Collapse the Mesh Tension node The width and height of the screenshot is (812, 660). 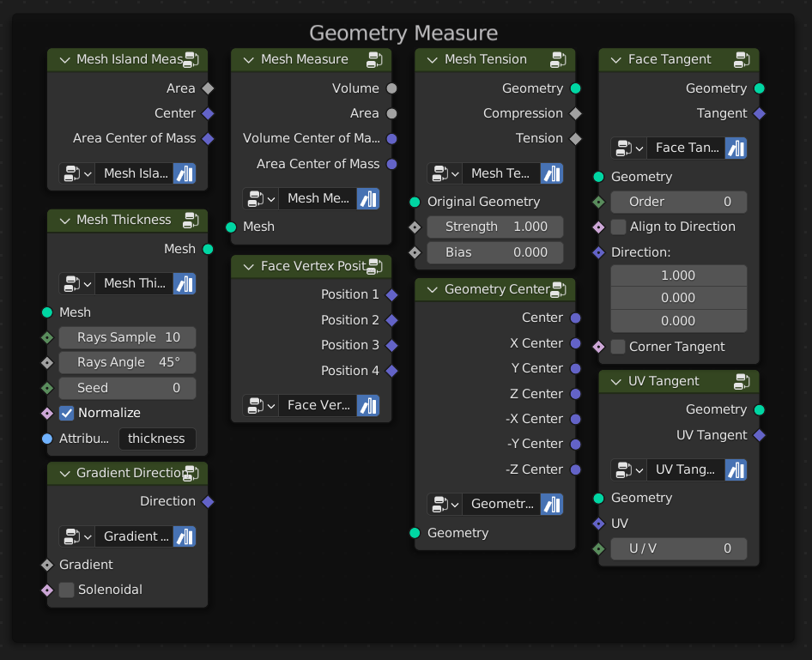432,59
